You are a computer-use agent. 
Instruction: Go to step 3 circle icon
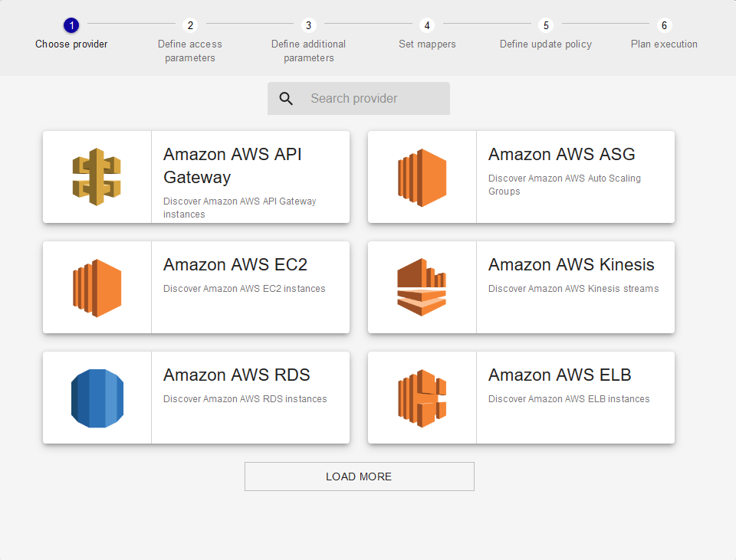click(x=308, y=25)
